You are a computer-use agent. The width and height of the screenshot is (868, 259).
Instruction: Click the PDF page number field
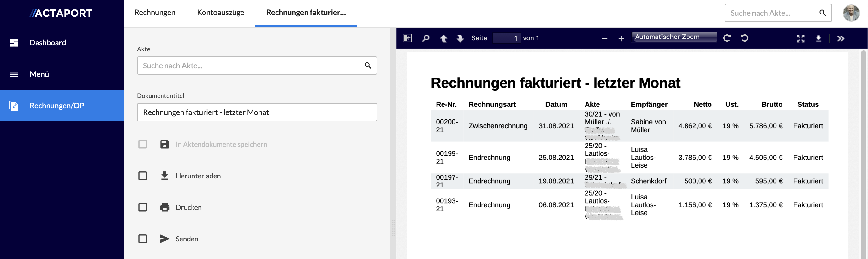tap(507, 38)
